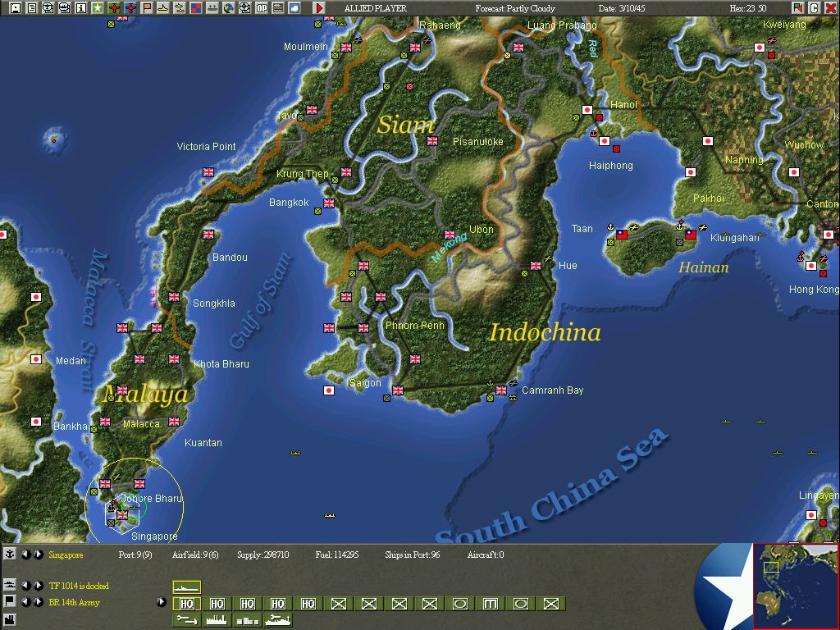Viewport: 840px width, 630px height.
Task: Select the Pakhoi Japanese flag
Action: coord(691,172)
